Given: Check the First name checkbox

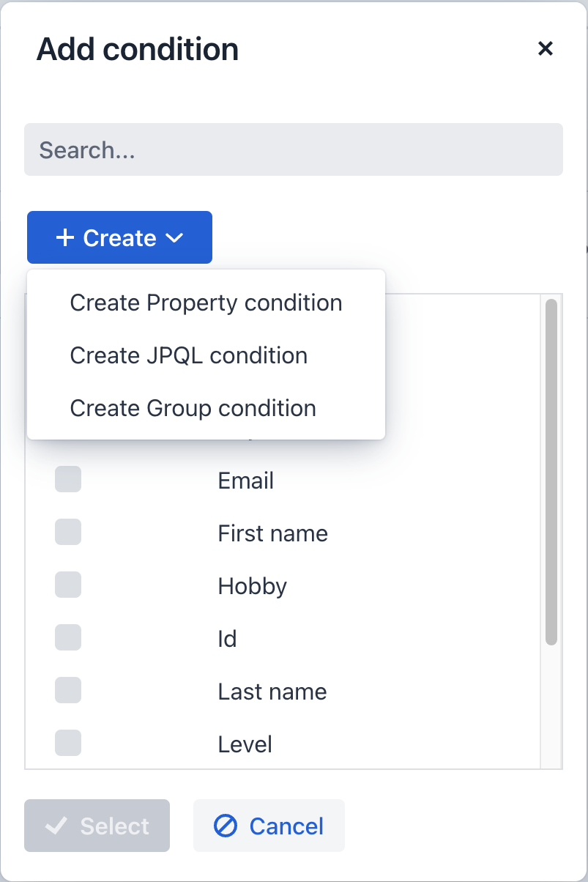Looking at the screenshot, I should click(x=67, y=532).
